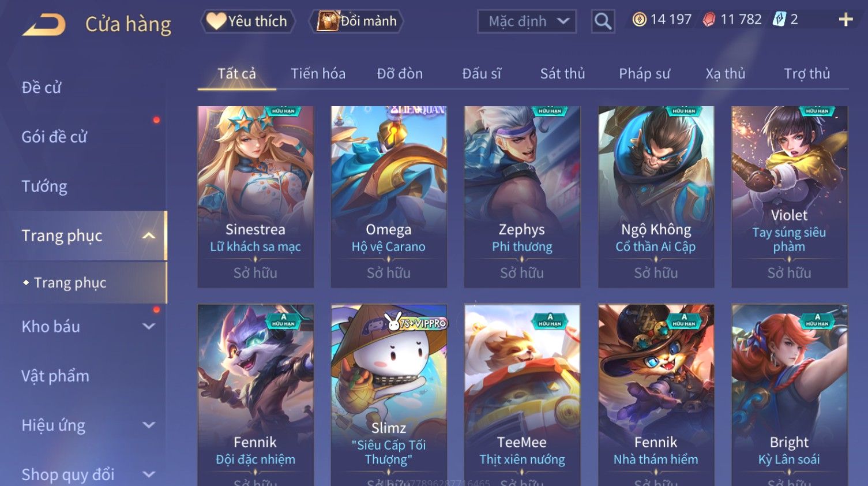
Task: Click the blue voucher currency icon
Action: [x=779, y=19]
